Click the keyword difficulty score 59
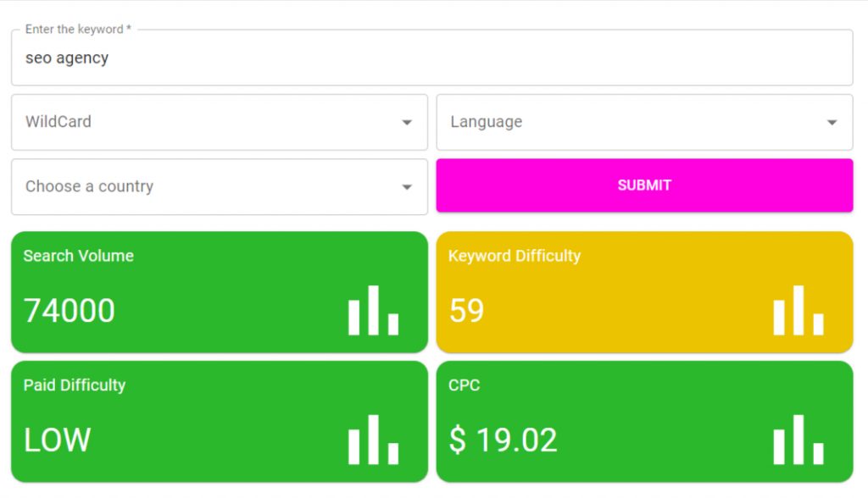The width and height of the screenshot is (868, 498). point(466,311)
